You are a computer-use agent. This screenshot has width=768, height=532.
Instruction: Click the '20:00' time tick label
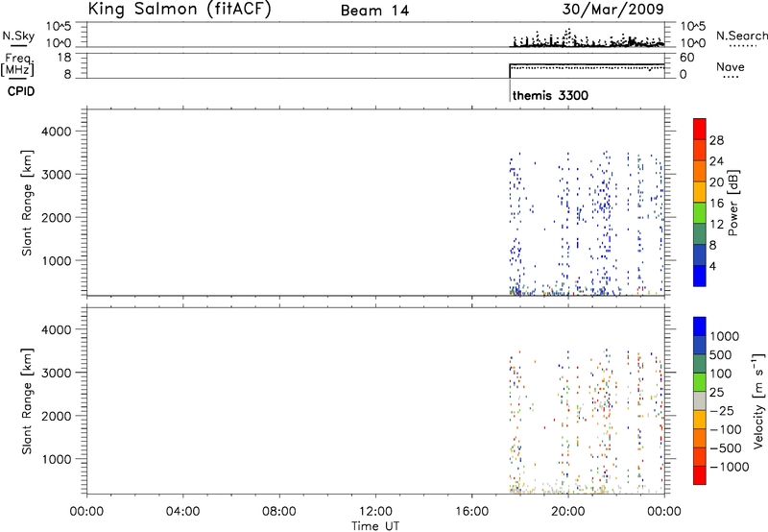pyautogui.click(x=567, y=512)
